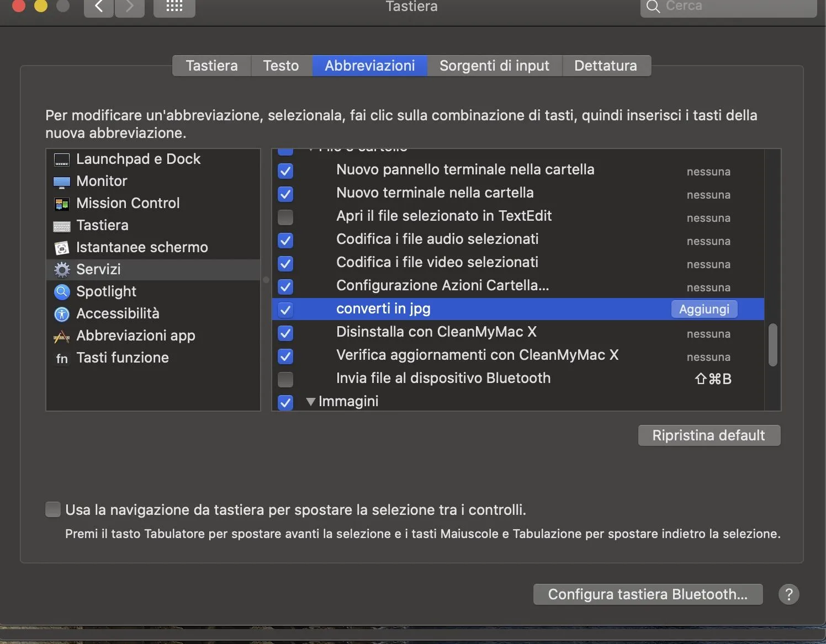Open Mission Control shortcuts via its icon
826x644 pixels.
(61, 204)
